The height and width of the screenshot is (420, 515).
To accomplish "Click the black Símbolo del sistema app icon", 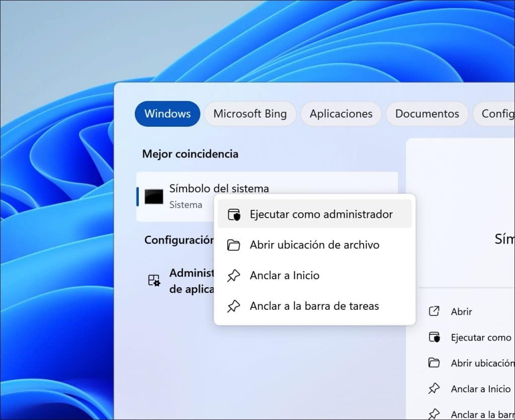I will pyautogui.click(x=154, y=196).
